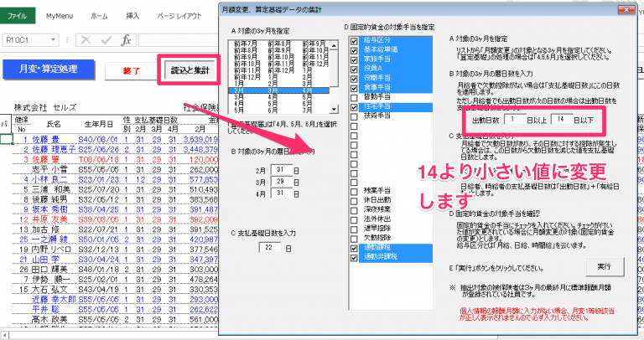Click the 3月 calendar days field
The image size is (644, 340).
coord(281,181)
